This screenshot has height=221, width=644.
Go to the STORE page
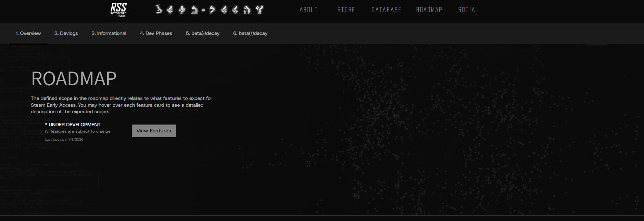pyautogui.click(x=346, y=10)
